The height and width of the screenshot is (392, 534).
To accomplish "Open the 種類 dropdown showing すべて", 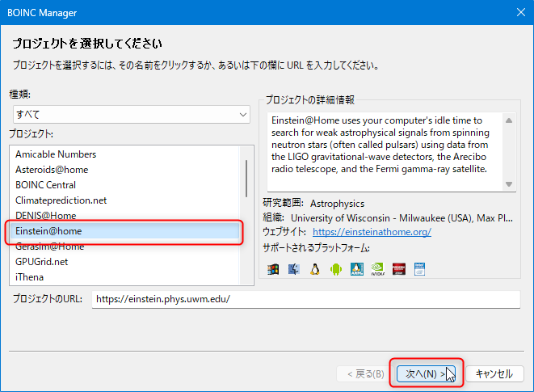I will [132, 115].
